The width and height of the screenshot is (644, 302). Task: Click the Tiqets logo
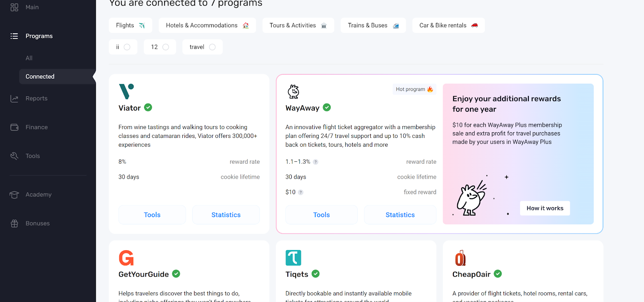pos(293,258)
